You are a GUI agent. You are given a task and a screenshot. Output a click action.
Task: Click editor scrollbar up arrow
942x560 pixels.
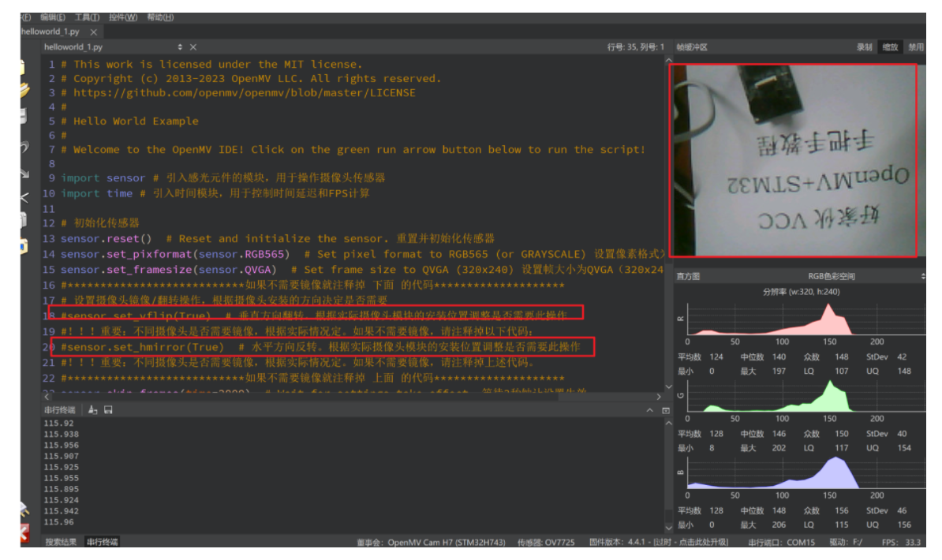pyautogui.click(x=669, y=60)
